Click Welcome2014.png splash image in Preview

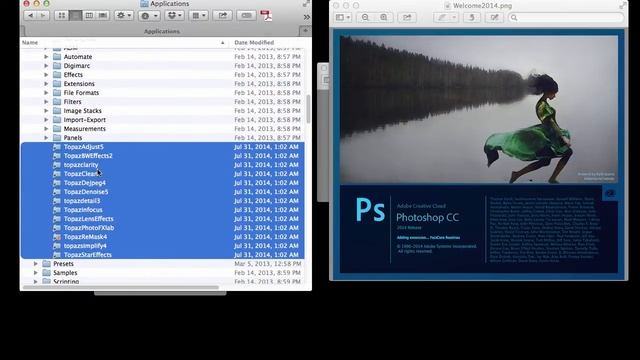pyautogui.click(x=479, y=154)
